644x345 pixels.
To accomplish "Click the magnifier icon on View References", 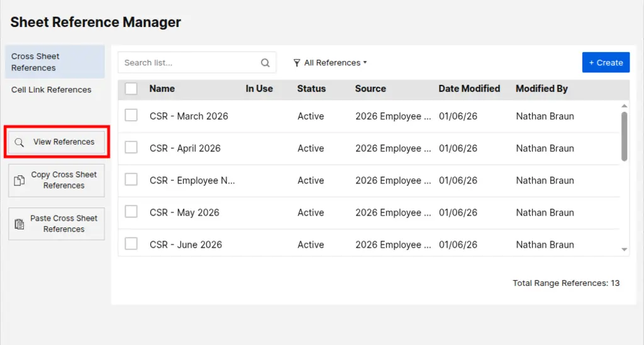I will [19, 143].
